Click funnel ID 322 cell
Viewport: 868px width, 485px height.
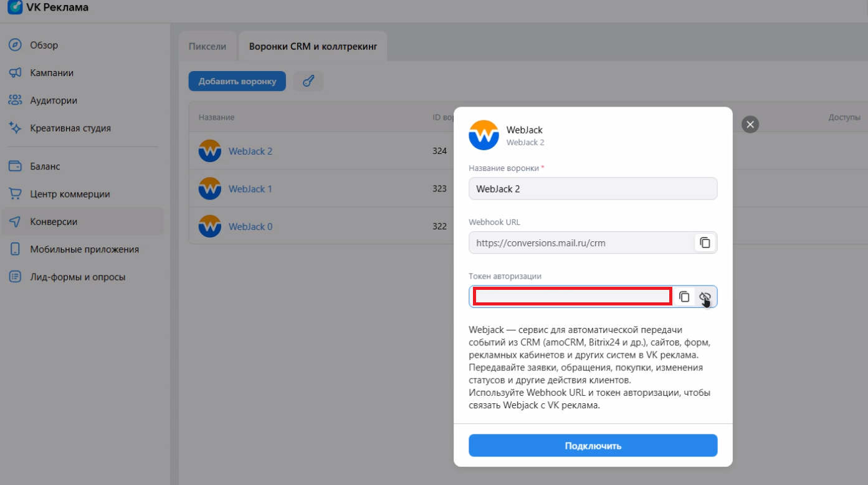click(439, 226)
